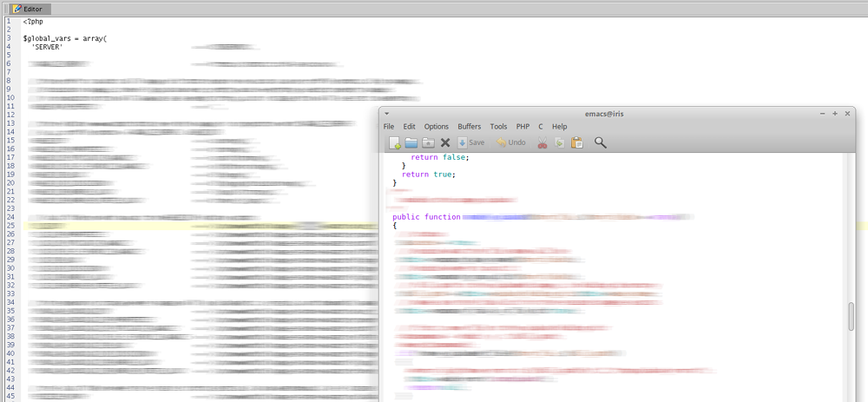Click the magnifier Search icon in emacs
This screenshot has height=402, width=868.
(x=600, y=143)
